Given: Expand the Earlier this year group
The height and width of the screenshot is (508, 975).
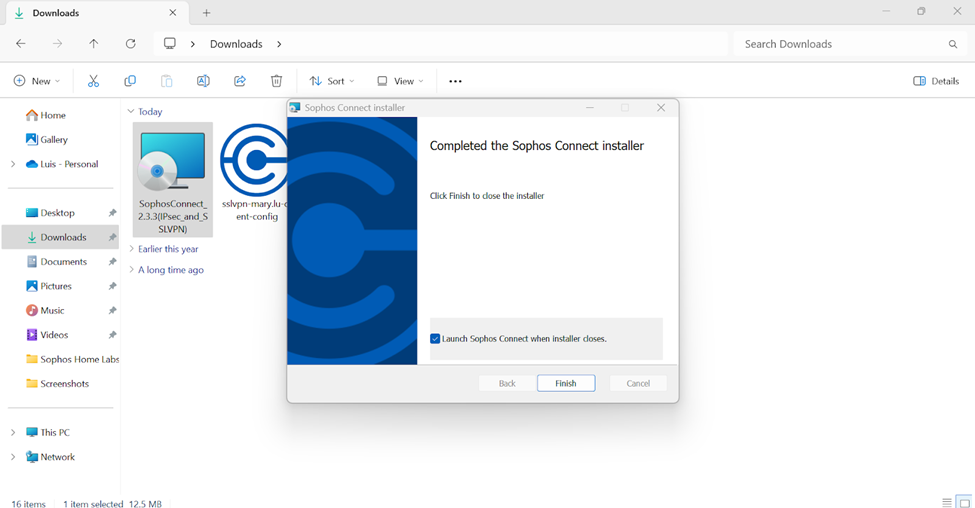Looking at the screenshot, I should [131, 249].
